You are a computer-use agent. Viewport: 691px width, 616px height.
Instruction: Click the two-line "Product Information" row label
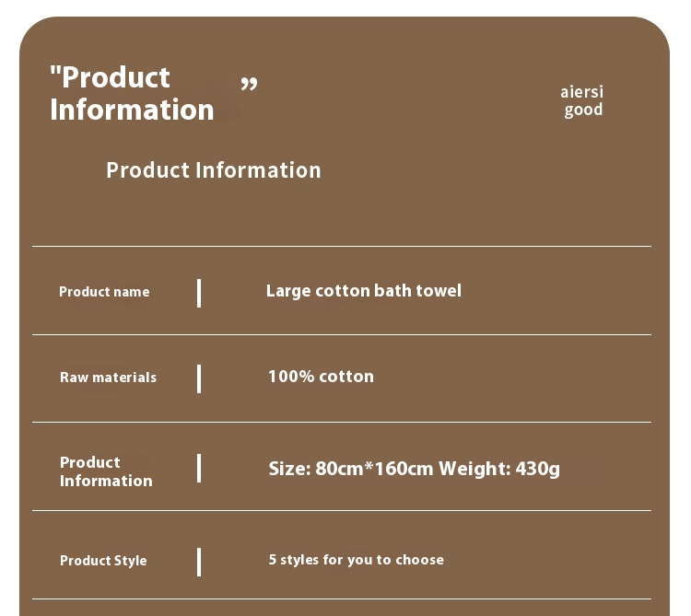tap(106, 471)
